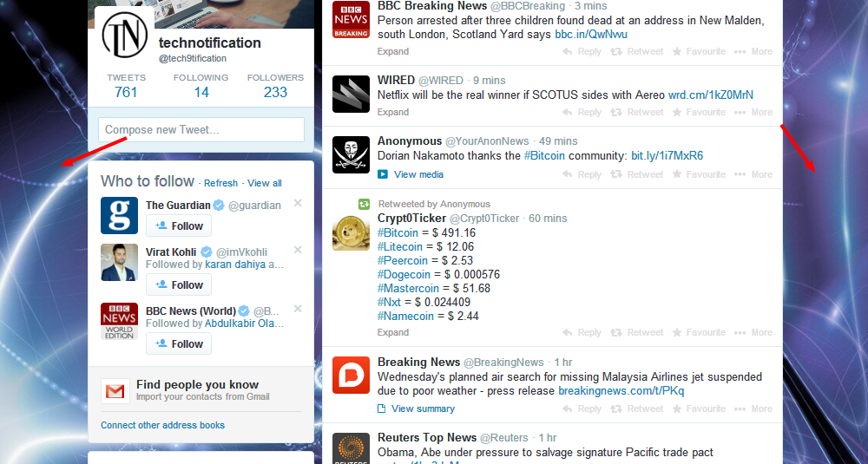Open Connect other address books link

[163, 425]
